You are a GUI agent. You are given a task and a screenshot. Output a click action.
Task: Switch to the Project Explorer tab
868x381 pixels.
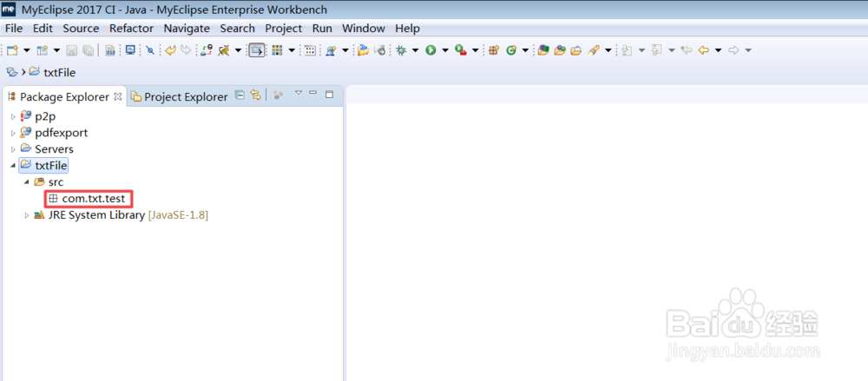[x=180, y=97]
